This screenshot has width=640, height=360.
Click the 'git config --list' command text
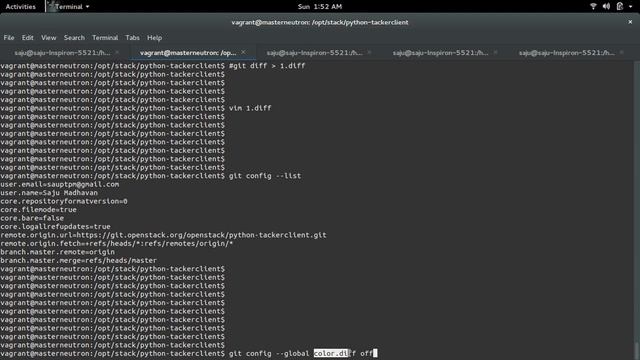pos(265,176)
